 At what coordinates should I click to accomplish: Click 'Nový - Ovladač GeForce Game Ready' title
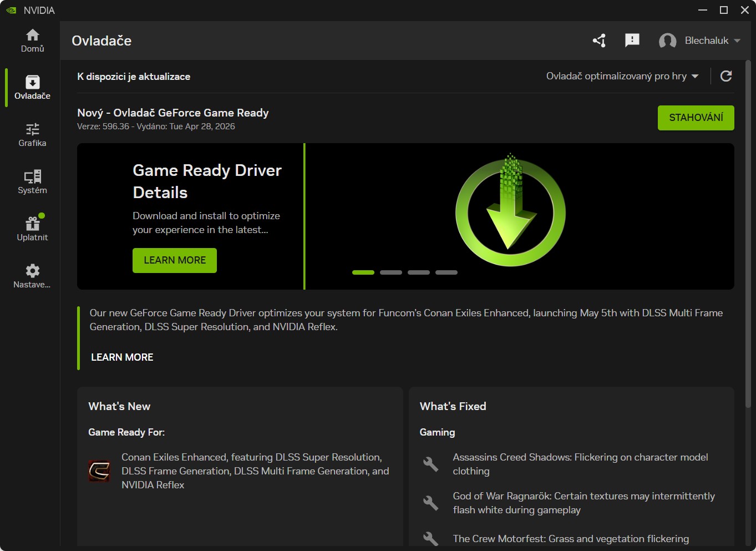[173, 113]
